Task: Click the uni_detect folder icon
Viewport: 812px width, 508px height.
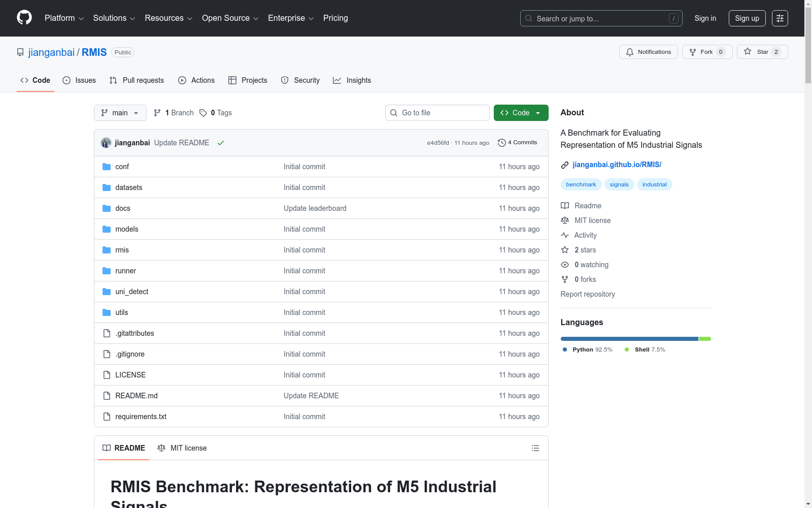Action: [x=107, y=292]
